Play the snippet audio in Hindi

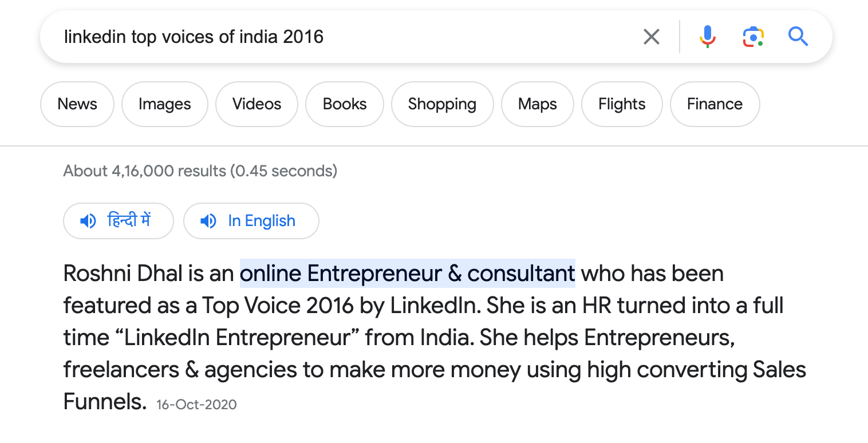click(118, 221)
